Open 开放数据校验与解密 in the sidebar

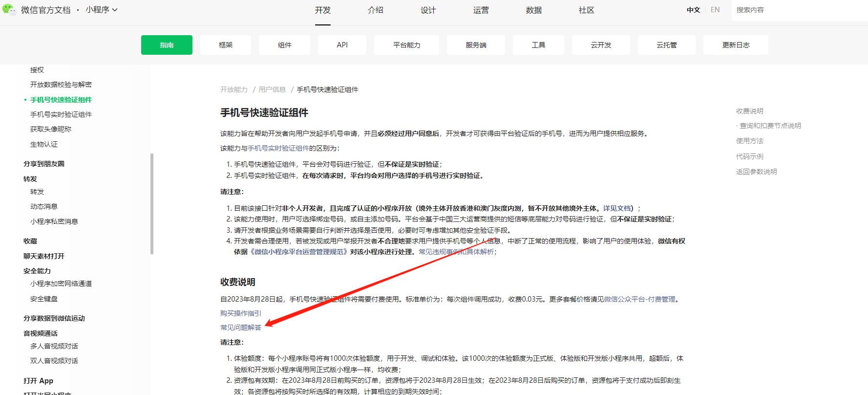coord(61,85)
